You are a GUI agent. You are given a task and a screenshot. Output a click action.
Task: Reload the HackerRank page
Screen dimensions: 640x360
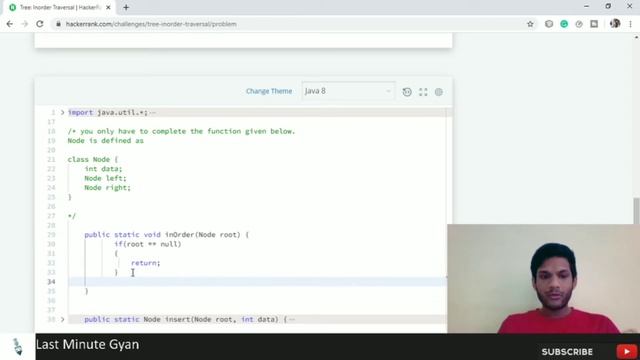coord(40,24)
